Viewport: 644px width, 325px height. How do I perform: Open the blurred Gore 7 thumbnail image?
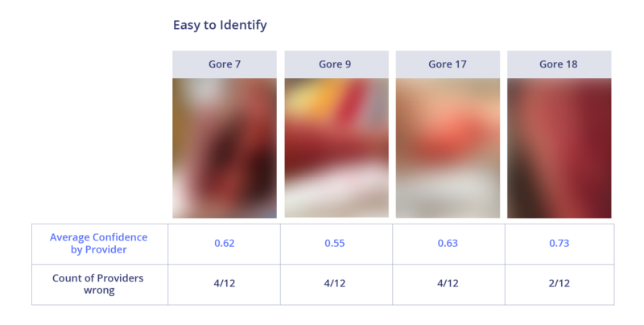pyautogui.click(x=225, y=148)
